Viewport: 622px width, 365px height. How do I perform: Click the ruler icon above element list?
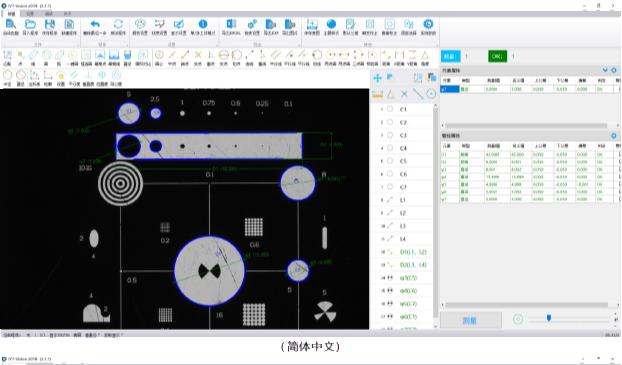pyautogui.click(x=377, y=94)
